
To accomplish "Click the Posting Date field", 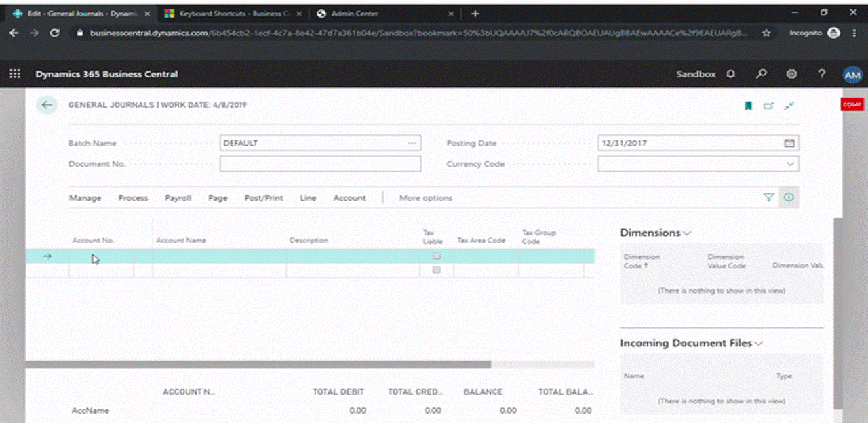I will pyautogui.click(x=698, y=143).
